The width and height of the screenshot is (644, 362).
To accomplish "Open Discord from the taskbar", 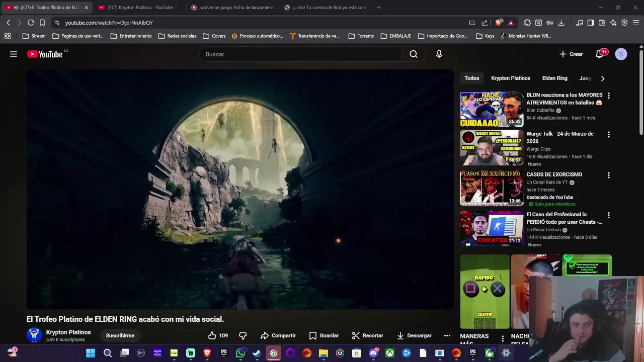I will [x=373, y=353].
